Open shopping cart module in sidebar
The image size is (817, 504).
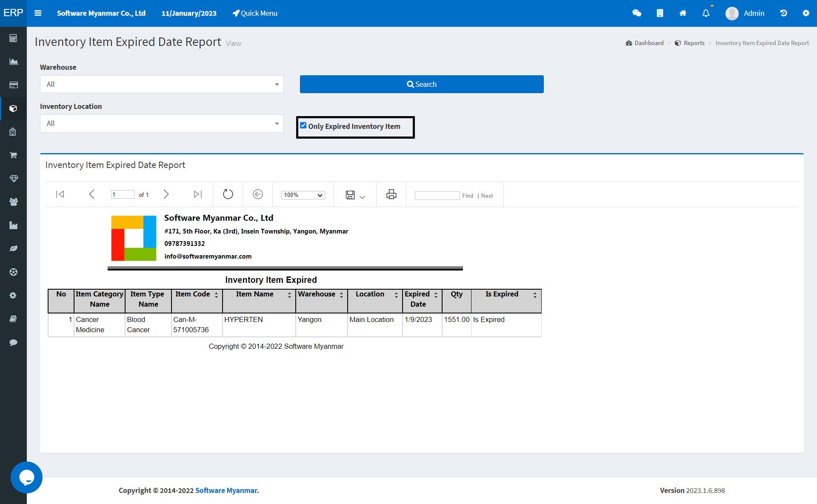pos(13,155)
